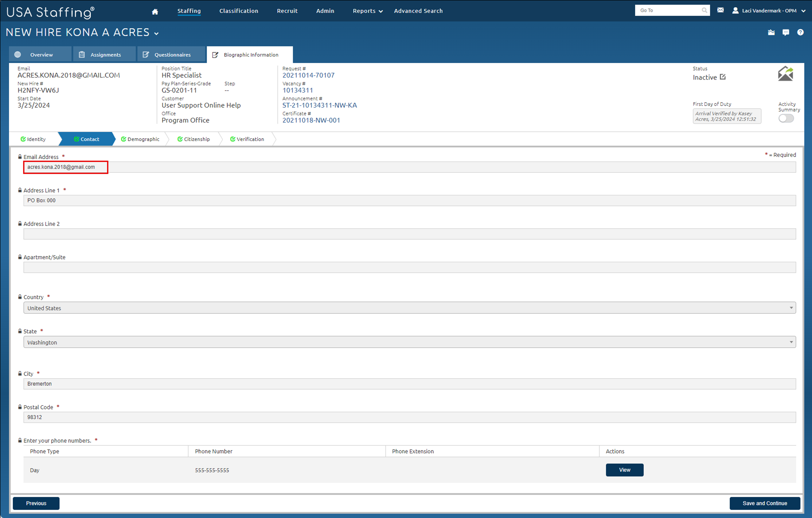Image resolution: width=812 pixels, height=518 pixels.
Task: Toggle the Activity Summary switch
Action: pyautogui.click(x=786, y=118)
